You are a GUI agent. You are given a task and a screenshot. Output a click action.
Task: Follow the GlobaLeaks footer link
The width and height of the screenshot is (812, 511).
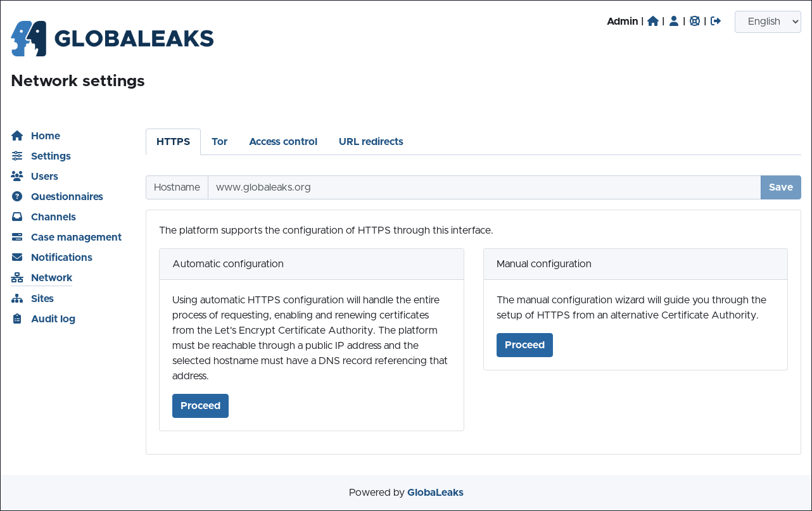(x=435, y=492)
